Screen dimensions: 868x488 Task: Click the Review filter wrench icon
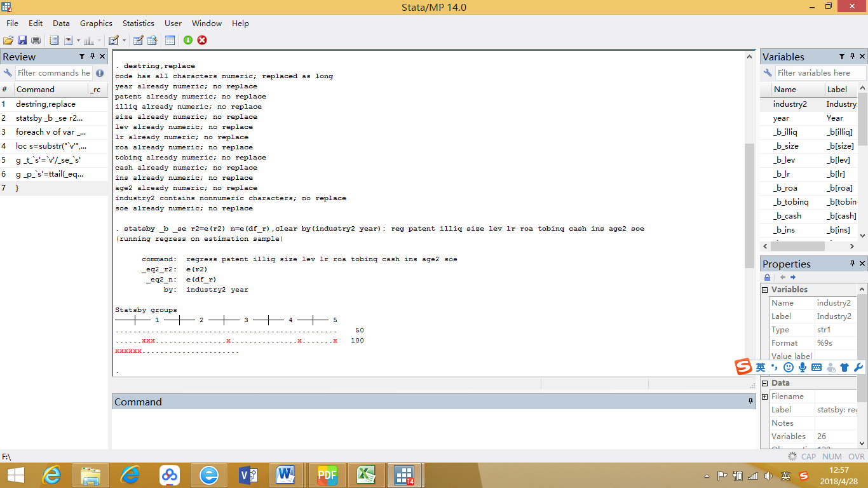(x=8, y=73)
